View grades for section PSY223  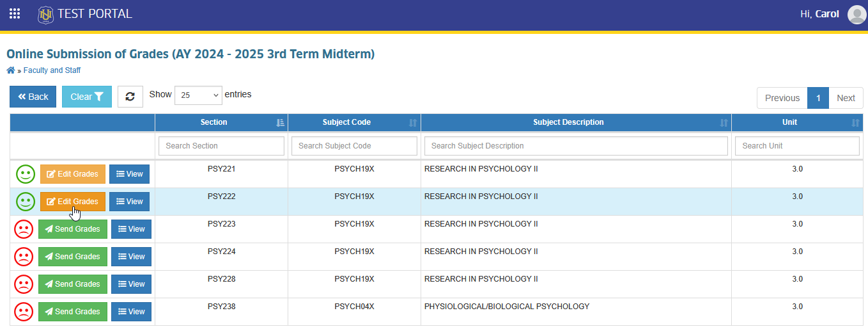point(131,229)
